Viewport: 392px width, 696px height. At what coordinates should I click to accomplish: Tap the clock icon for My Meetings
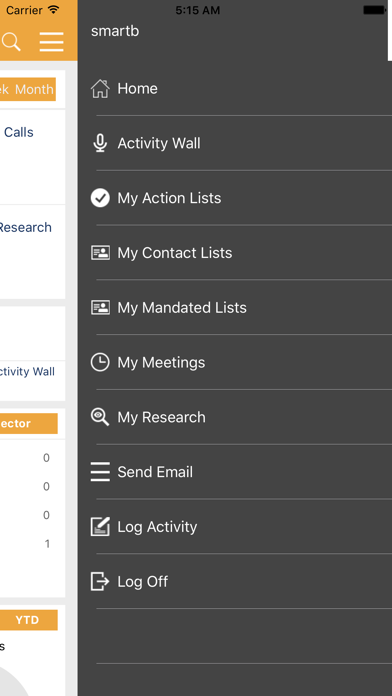[100, 362]
